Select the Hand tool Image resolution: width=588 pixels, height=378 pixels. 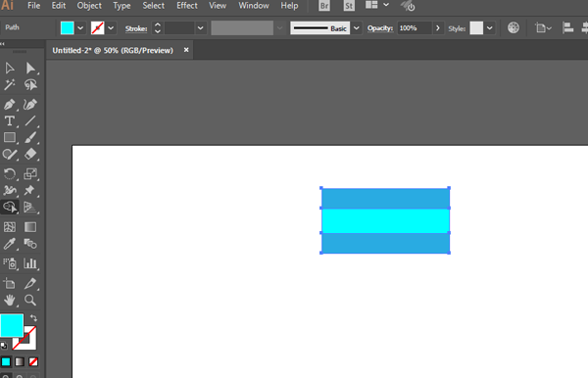tap(10, 300)
